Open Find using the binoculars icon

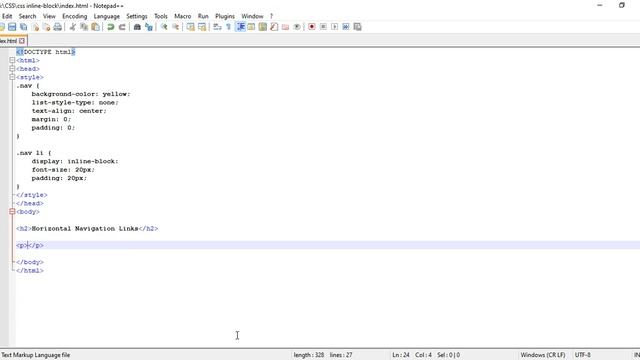coord(137,27)
